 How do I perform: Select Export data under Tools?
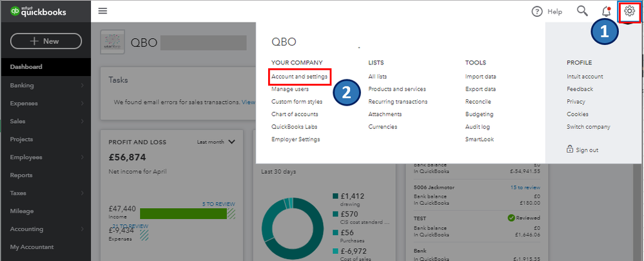pyautogui.click(x=480, y=89)
